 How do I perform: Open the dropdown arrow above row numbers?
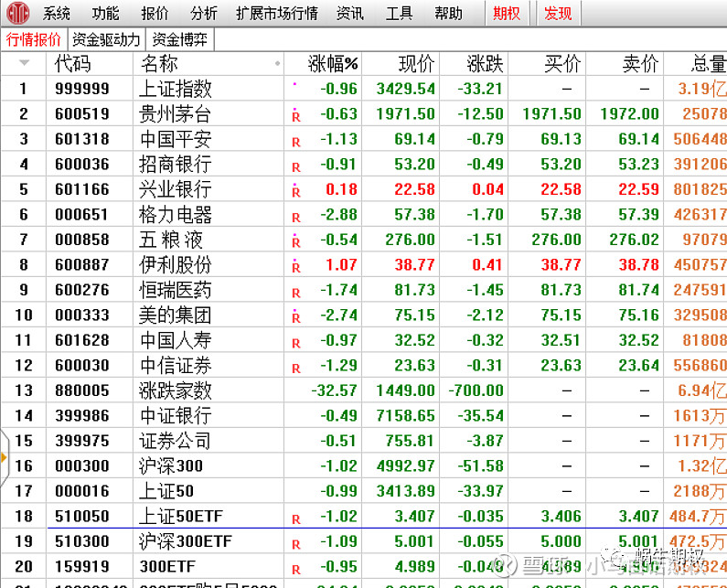[24, 62]
